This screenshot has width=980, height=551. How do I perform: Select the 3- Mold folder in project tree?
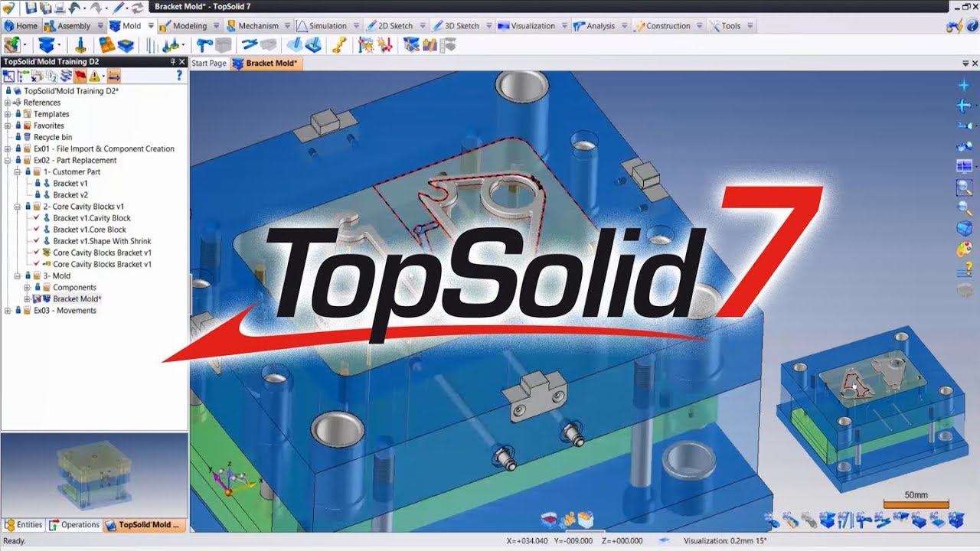pos(57,276)
